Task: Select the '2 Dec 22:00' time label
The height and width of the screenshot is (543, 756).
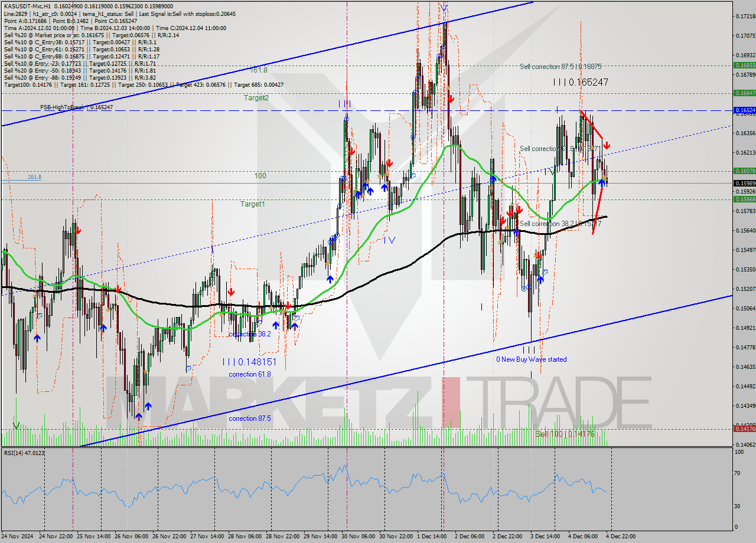Action: pos(509,537)
